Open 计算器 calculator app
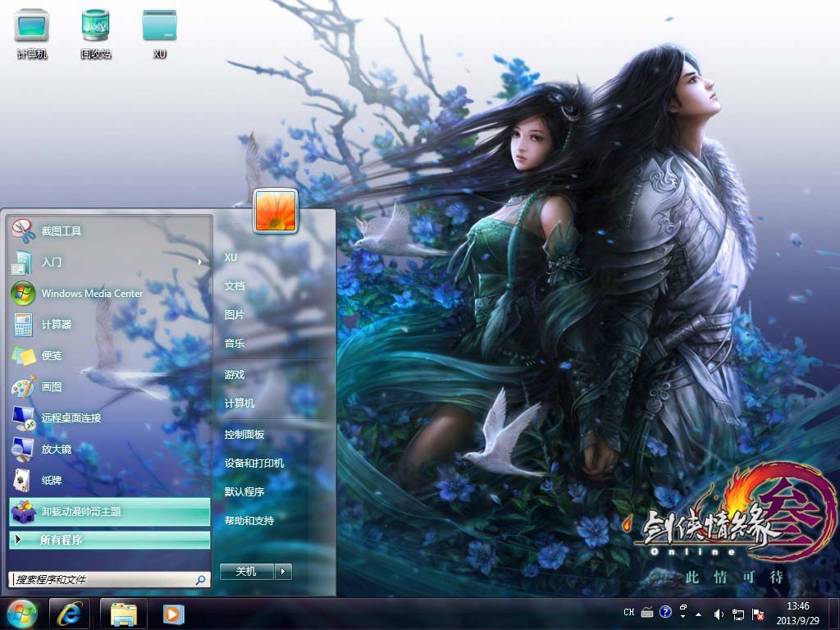Screen dimensions: 840x630 click(x=56, y=325)
